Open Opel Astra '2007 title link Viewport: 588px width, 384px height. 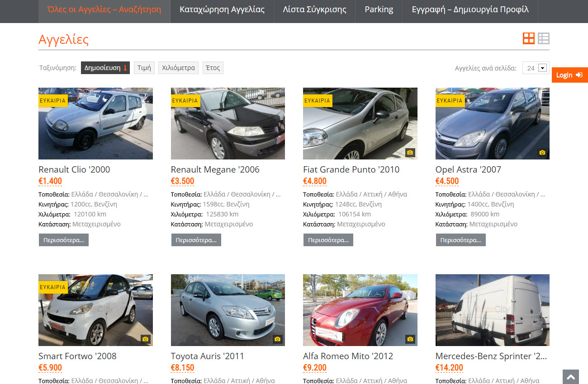[468, 169]
